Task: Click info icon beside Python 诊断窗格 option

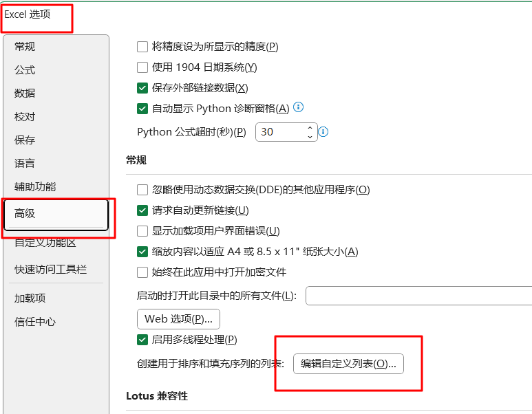Action: pyautogui.click(x=298, y=107)
